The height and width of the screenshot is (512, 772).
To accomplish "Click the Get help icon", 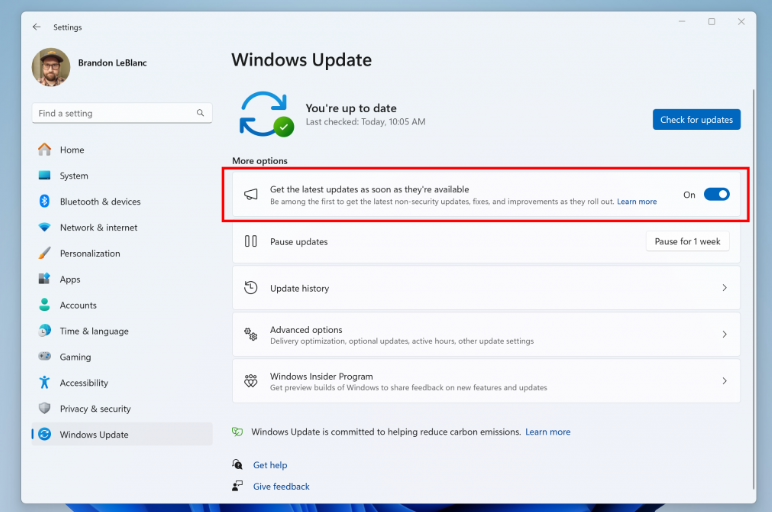I will coord(237,464).
